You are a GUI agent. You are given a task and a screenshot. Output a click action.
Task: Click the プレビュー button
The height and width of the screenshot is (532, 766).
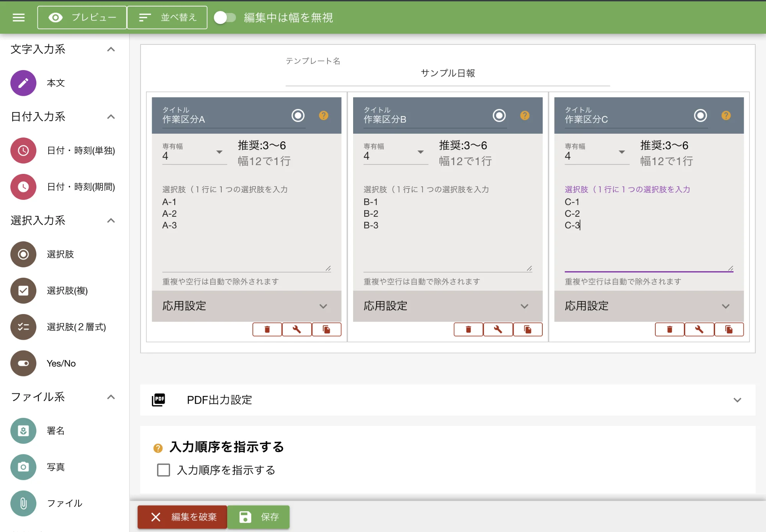click(82, 18)
